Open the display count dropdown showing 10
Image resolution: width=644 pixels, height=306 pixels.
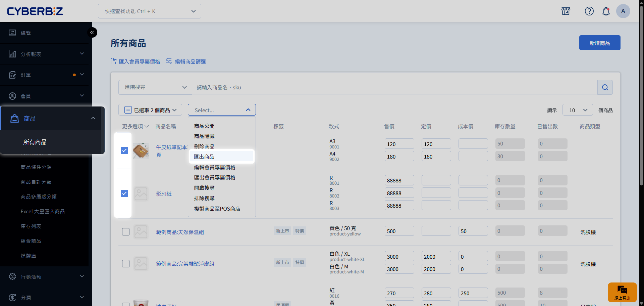pyautogui.click(x=577, y=110)
